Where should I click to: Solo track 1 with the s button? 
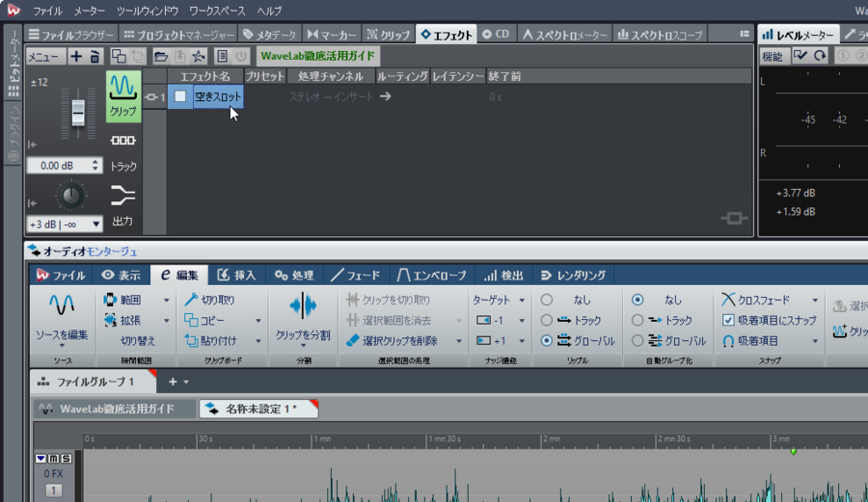pyautogui.click(x=66, y=459)
